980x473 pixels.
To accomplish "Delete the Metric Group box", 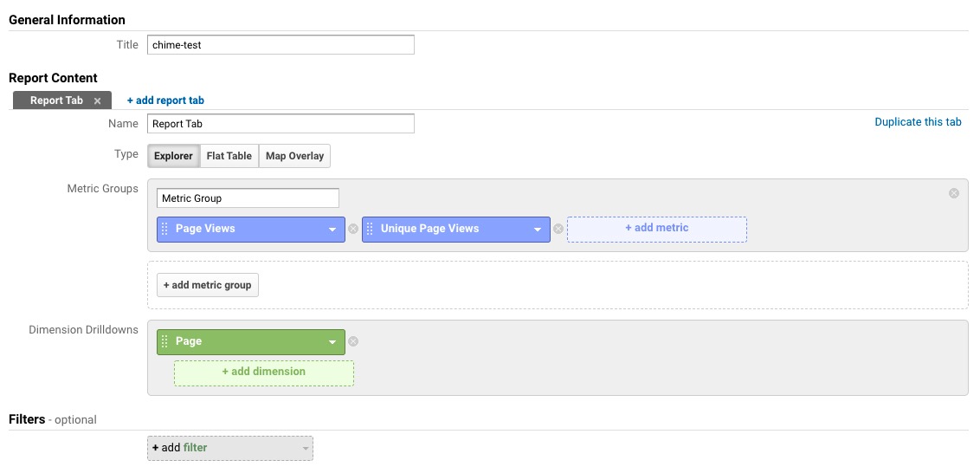I will [x=953, y=193].
